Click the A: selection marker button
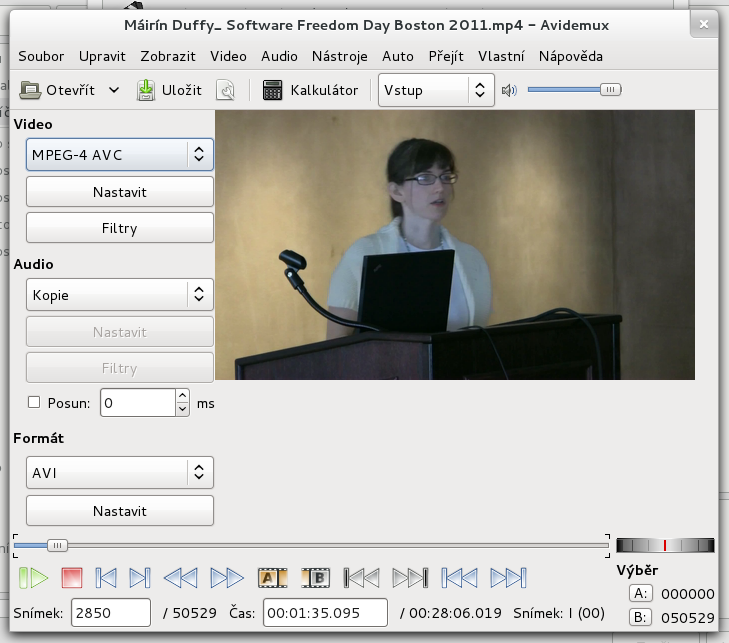The width and height of the screenshot is (729, 643). 641,593
